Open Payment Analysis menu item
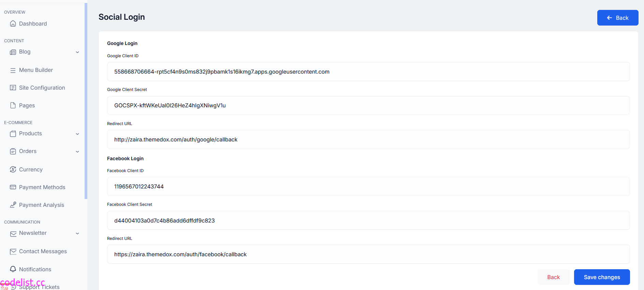Viewport: 644px width, 290px height. pos(42,205)
